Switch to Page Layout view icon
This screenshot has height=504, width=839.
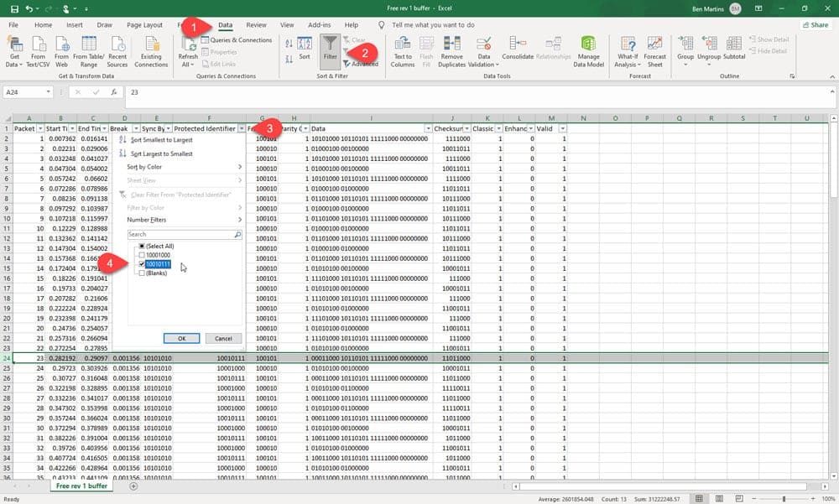[x=719, y=499]
